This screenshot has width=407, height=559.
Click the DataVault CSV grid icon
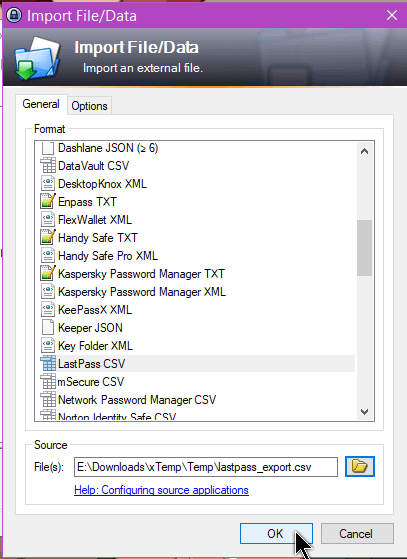pyautogui.click(x=48, y=165)
